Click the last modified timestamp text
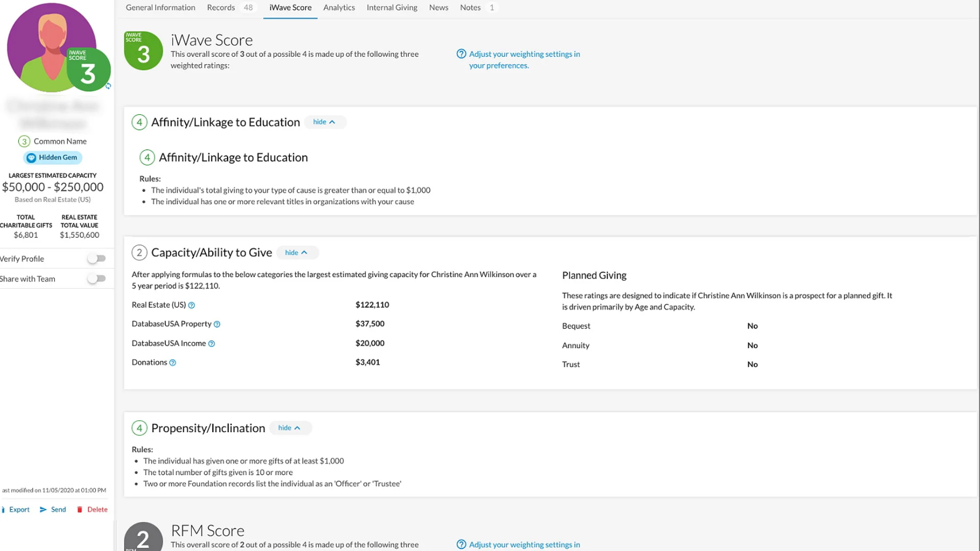 click(54, 490)
